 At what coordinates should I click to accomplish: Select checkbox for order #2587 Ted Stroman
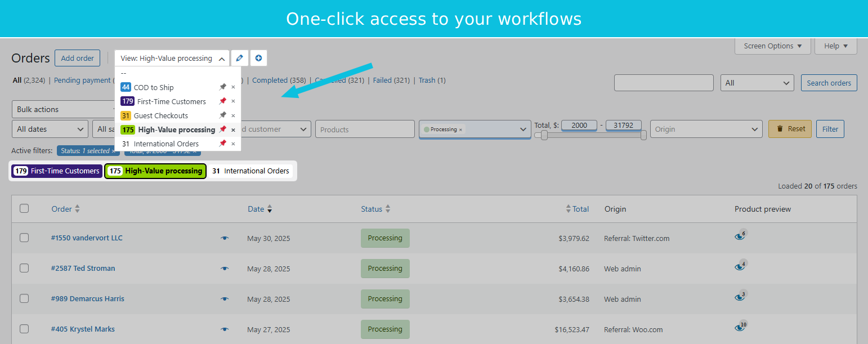24,268
